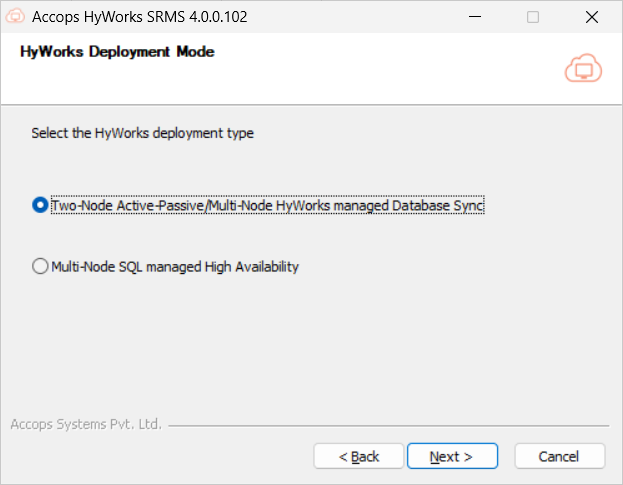Click the greyed-out maximize button

[x=532, y=17]
